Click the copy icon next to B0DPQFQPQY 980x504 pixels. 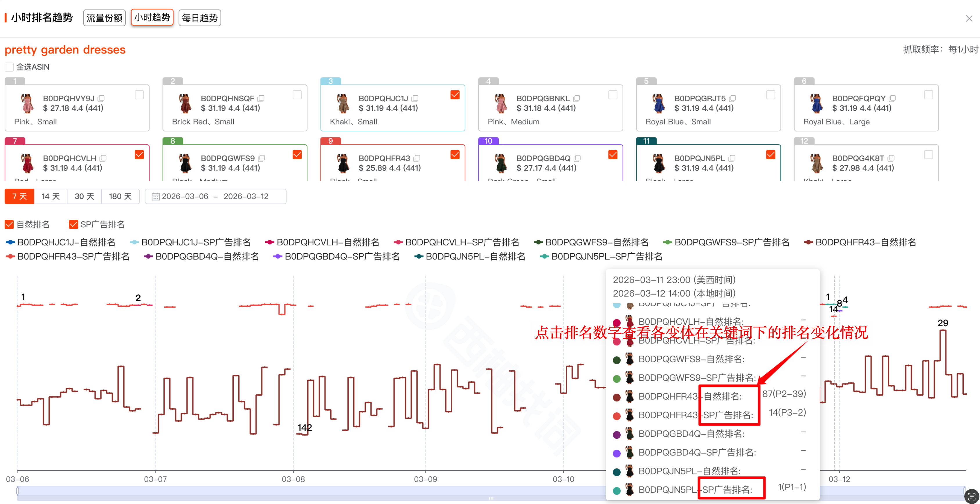(893, 98)
